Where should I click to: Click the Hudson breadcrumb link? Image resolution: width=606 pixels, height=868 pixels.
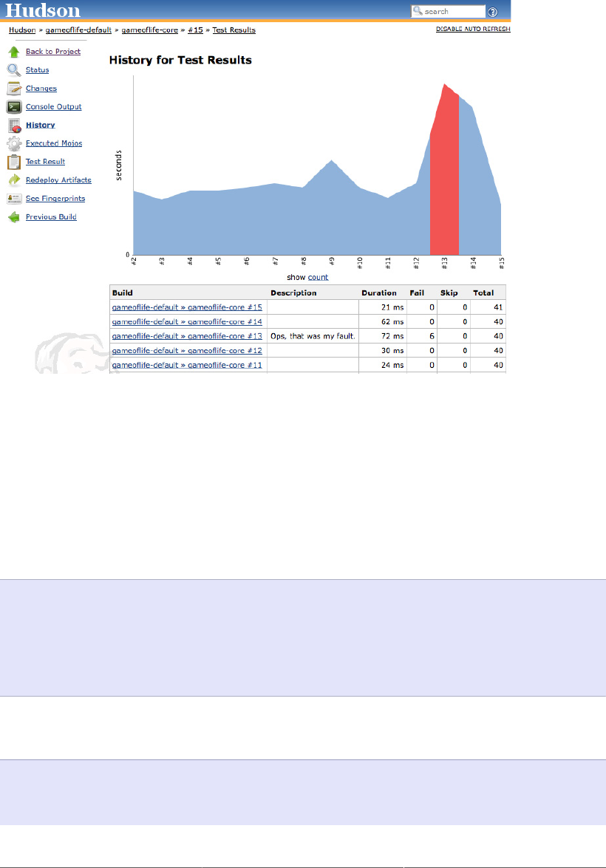coord(22,30)
